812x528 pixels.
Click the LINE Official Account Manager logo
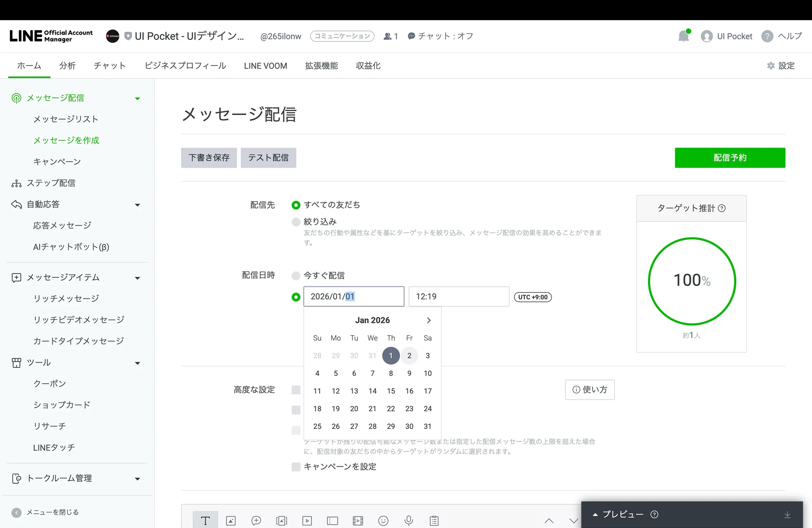coord(51,36)
